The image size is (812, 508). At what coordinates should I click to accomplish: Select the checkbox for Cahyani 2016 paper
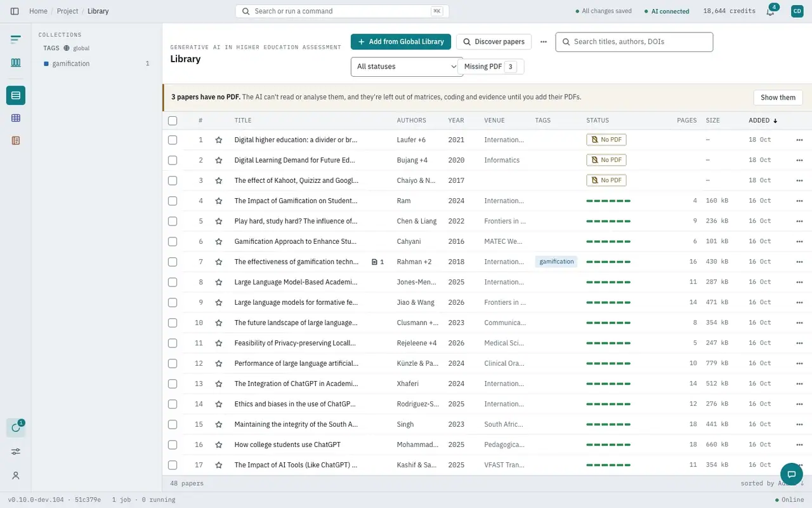click(173, 241)
